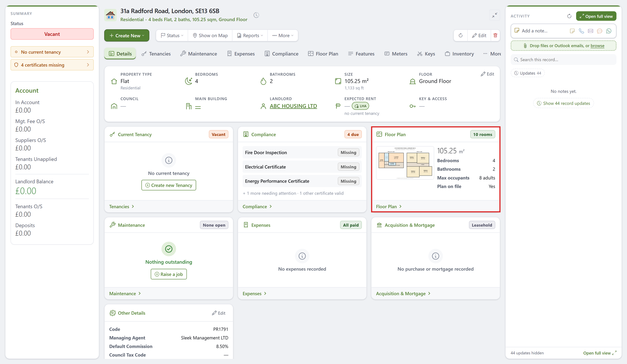Open the floor plan thumbnail image
The width and height of the screenshot is (627, 364).
coord(405,163)
